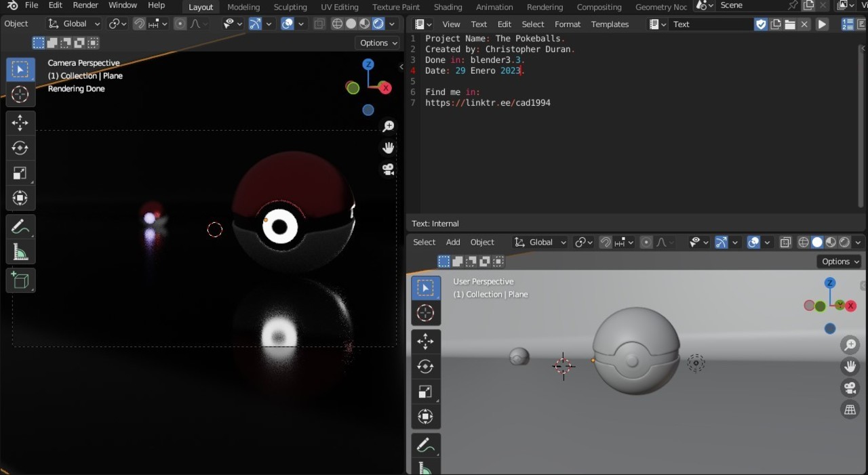The image size is (868, 475).
Task: Open the Global orientation dropdown in top viewport
Action: coord(74,24)
